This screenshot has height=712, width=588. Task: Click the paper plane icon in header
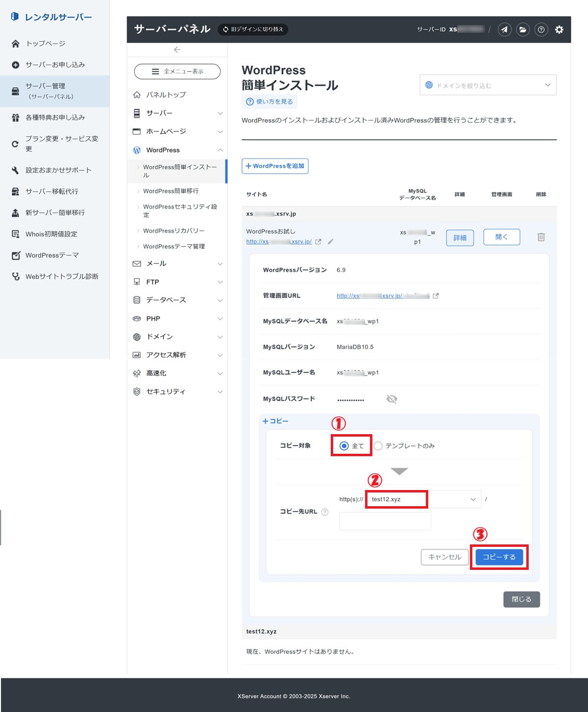coord(505,29)
